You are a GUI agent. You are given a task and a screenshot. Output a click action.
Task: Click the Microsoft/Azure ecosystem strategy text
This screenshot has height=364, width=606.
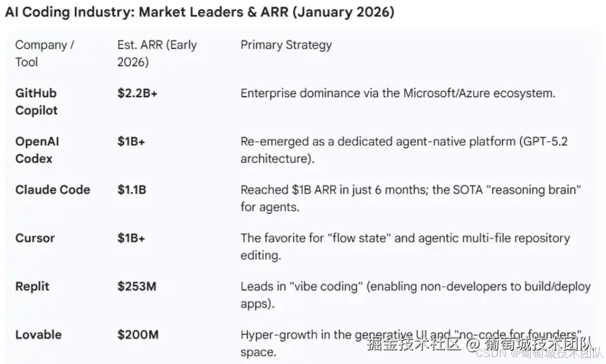398,93
